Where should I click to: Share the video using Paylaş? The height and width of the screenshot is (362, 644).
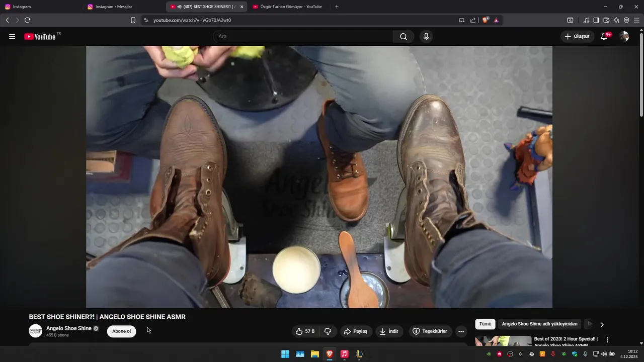[x=355, y=331]
